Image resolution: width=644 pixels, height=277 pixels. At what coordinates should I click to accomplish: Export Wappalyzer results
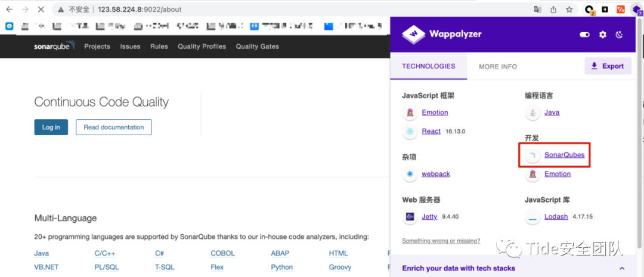pyautogui.click(x=608, y=66)
